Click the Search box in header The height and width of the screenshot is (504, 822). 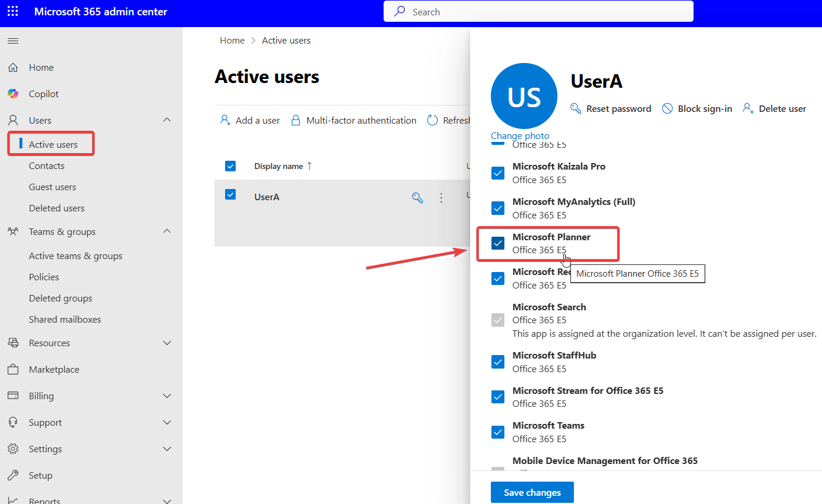pyautogui.click(x=539, y=12)
